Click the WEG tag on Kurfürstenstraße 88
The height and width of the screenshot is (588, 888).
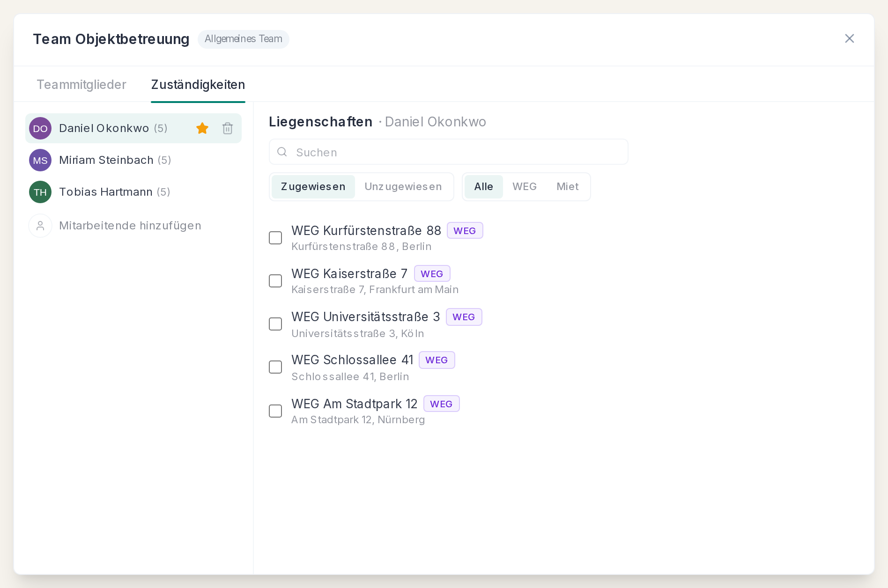[465, 230]
